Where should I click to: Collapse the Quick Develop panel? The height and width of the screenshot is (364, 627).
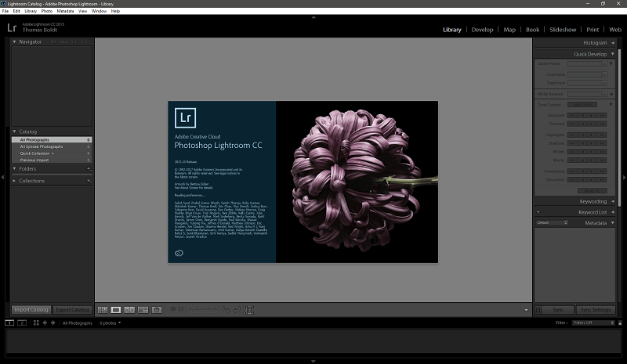(612, 54)
